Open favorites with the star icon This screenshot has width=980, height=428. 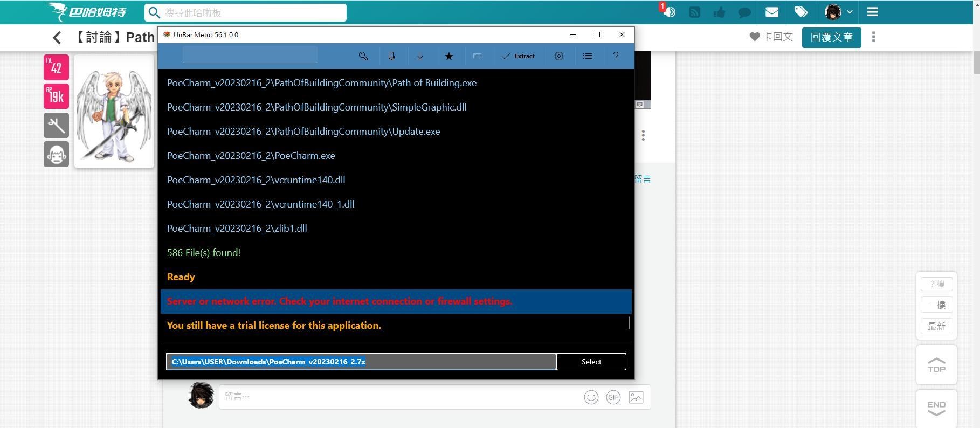pyautogui.click(x=448, y=56)
